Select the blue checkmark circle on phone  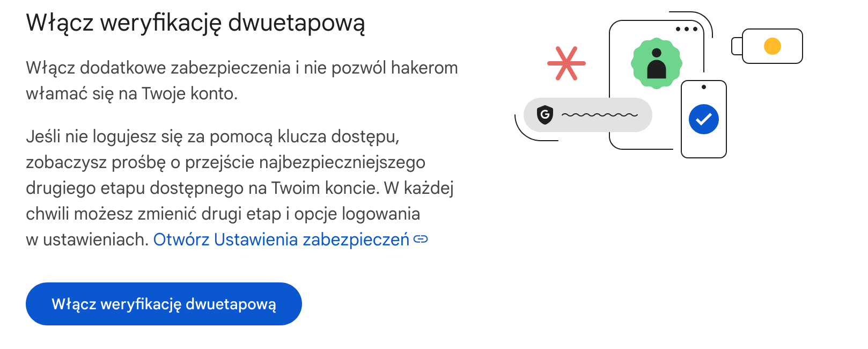pyautogui.click(x=703, y=119)
